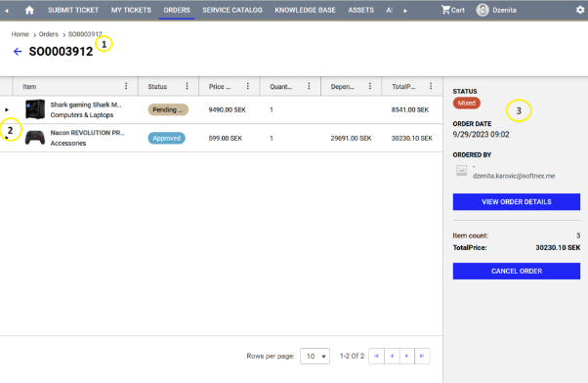Go to next page of results
Viewport: 588px width, 383px height.
click(x=407, y=356)
